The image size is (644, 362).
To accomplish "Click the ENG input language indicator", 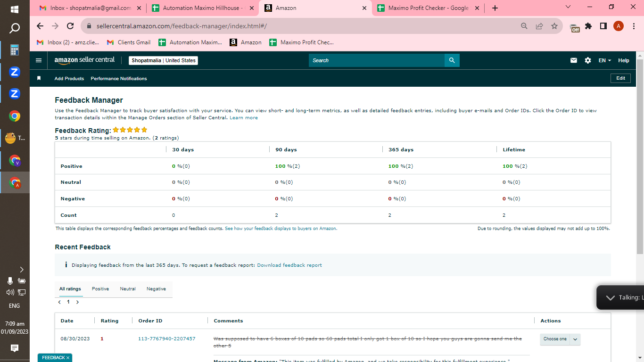I will pos(15,305).
